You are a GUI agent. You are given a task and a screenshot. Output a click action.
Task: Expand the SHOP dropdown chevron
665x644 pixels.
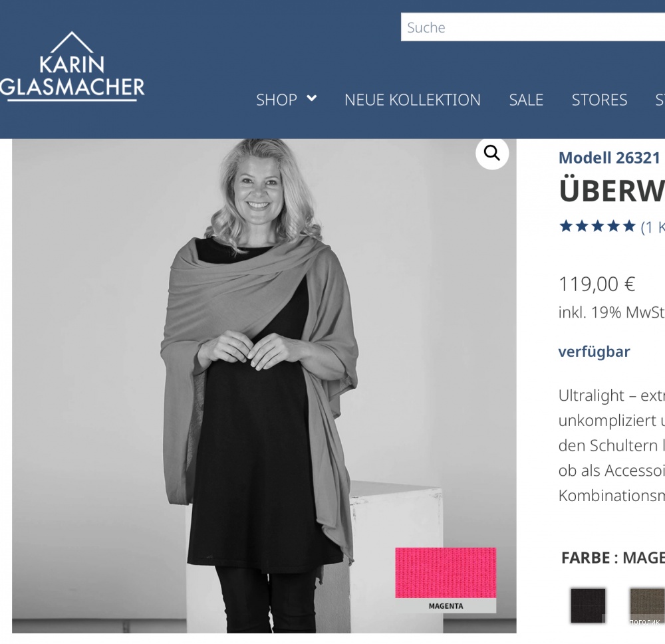tap(312, 98)
